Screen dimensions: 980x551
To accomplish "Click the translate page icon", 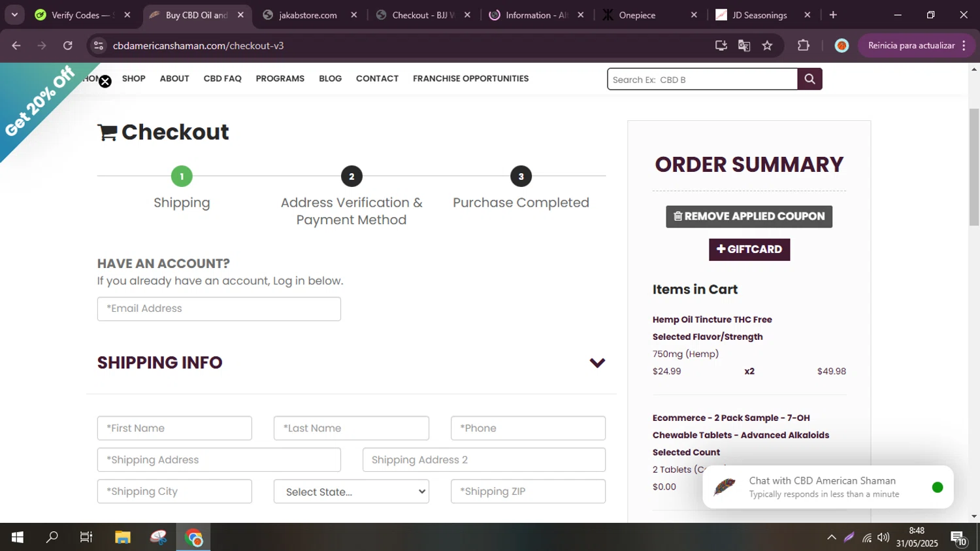I will pos(744,46).
